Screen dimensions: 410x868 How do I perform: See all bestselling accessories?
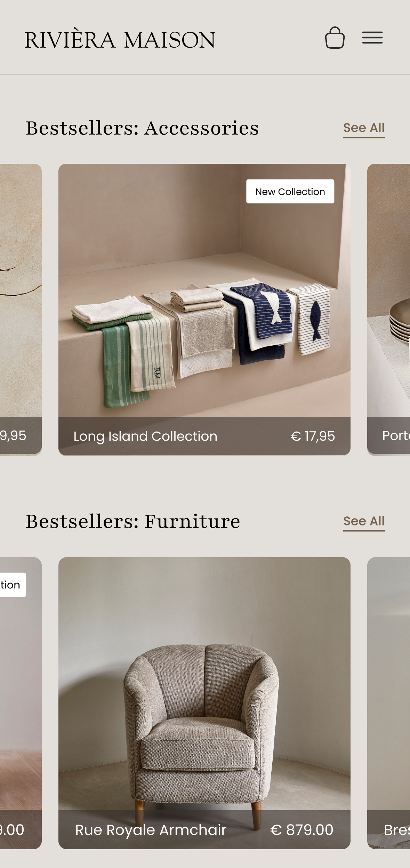coord(364,129)
